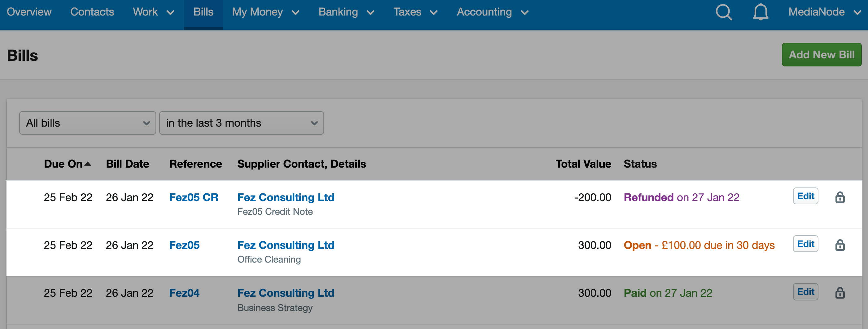This screenshot has height=329, width=868.
Task: Edit the Fez04 bill
Action: pyautogui.click(x=805, y=291)
